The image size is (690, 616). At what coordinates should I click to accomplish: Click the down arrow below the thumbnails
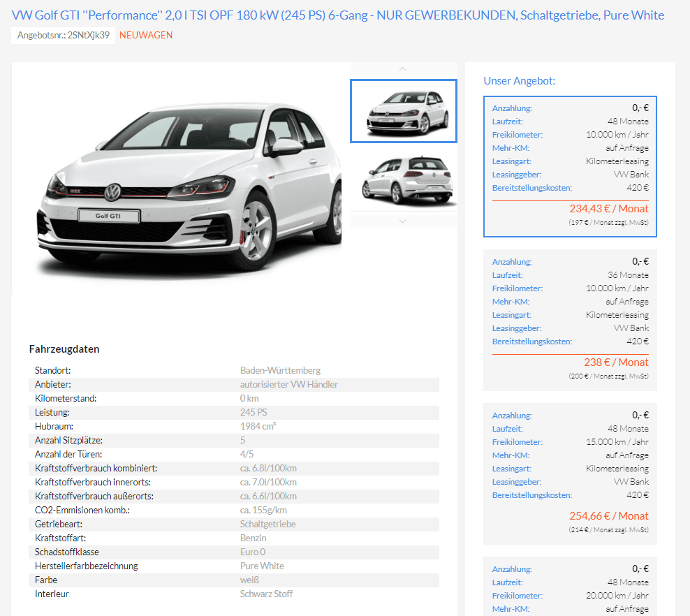(403, 221)
